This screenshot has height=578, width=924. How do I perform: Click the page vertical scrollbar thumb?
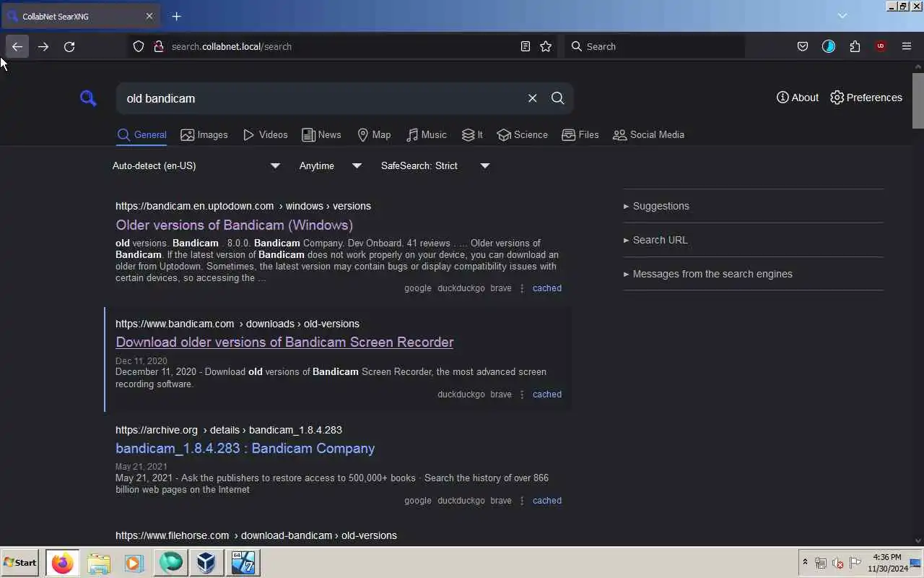pyautogui.click(x=918, y=100)
